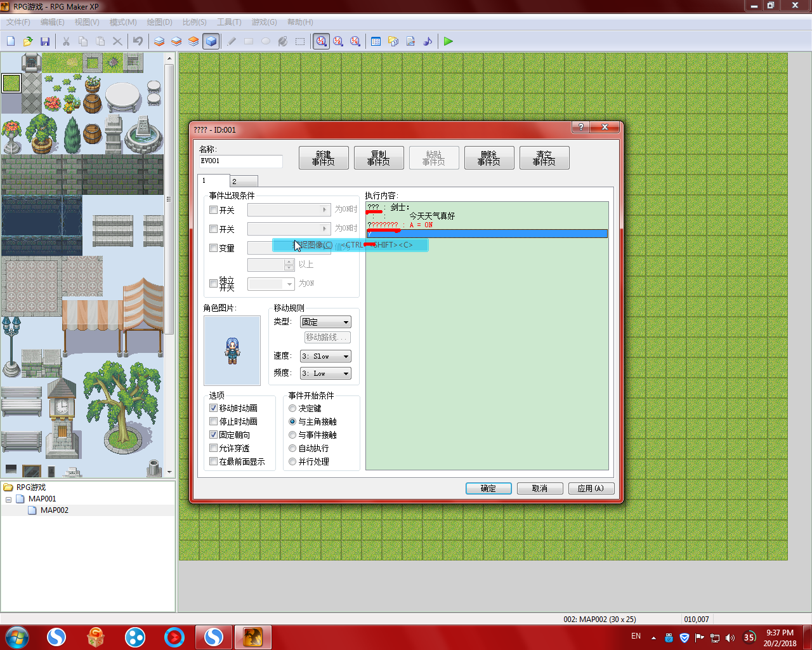The image size is (812, 650).
Task: Uncheck the 移动时动画 option
Action: point(214,408)
